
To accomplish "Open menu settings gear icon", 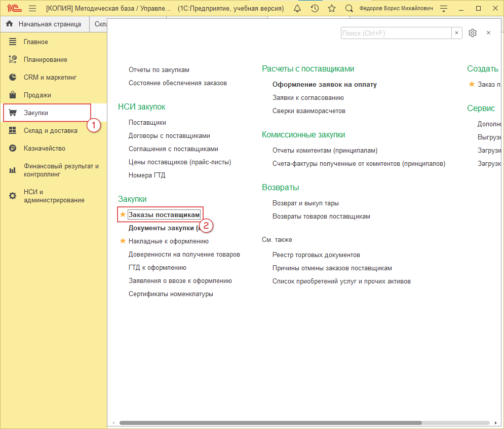I will [473, 33].
